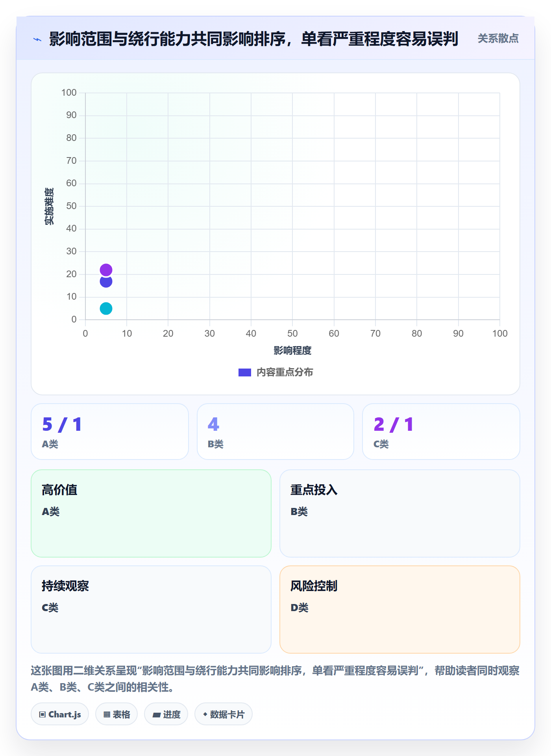Click the 50 tick label on the horizontal axis

point(292,334)
